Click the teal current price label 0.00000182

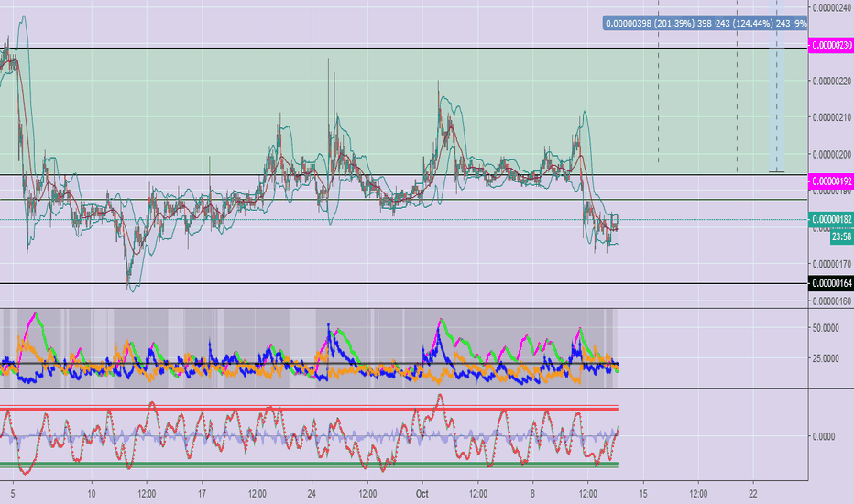coord(831,220)
